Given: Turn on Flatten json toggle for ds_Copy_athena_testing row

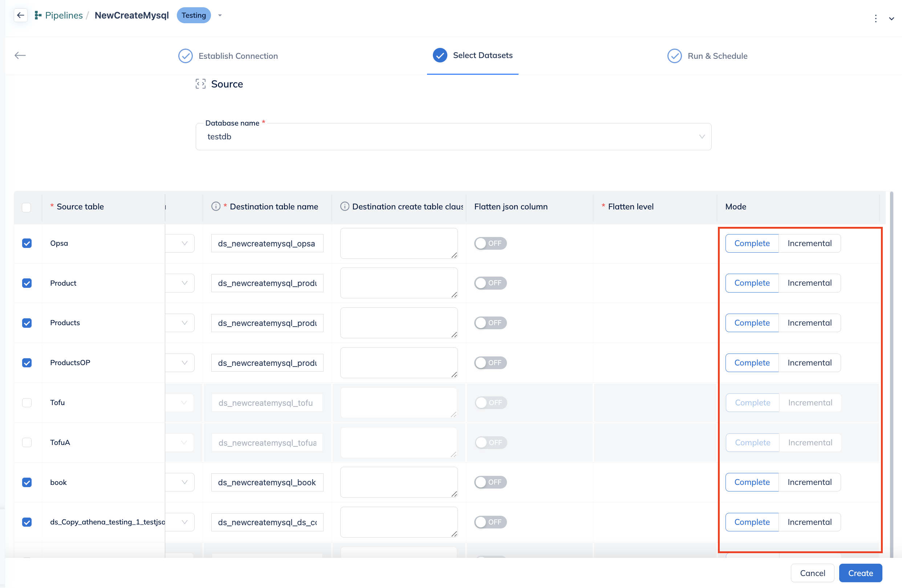Looking at the screenshot, I should [x=490, y=522].
